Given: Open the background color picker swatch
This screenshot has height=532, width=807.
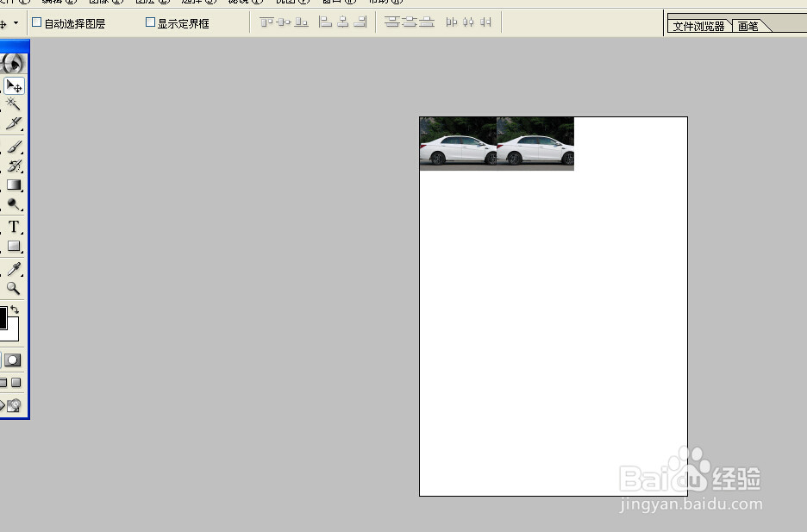Looking at the screenshot, I should [14, 334].
